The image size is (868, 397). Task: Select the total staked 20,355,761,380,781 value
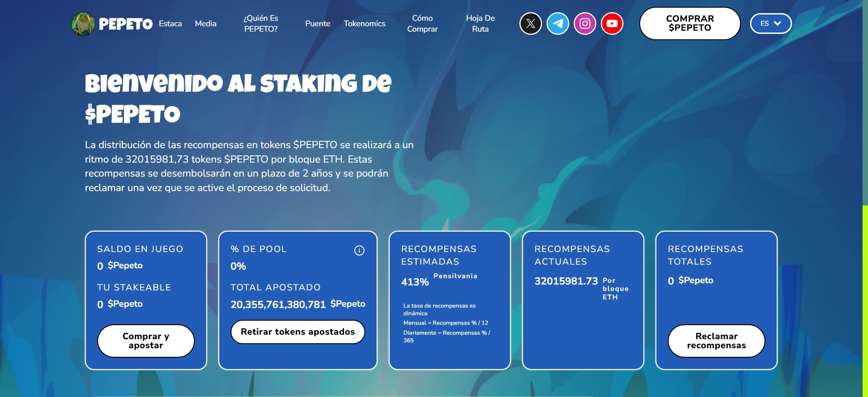click(x=278, y=304)
